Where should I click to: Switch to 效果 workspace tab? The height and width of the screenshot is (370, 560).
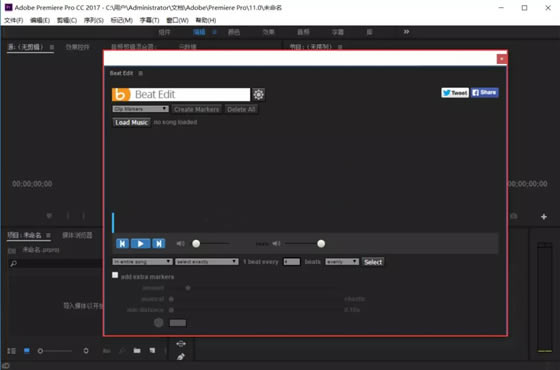tap(269, 32)
